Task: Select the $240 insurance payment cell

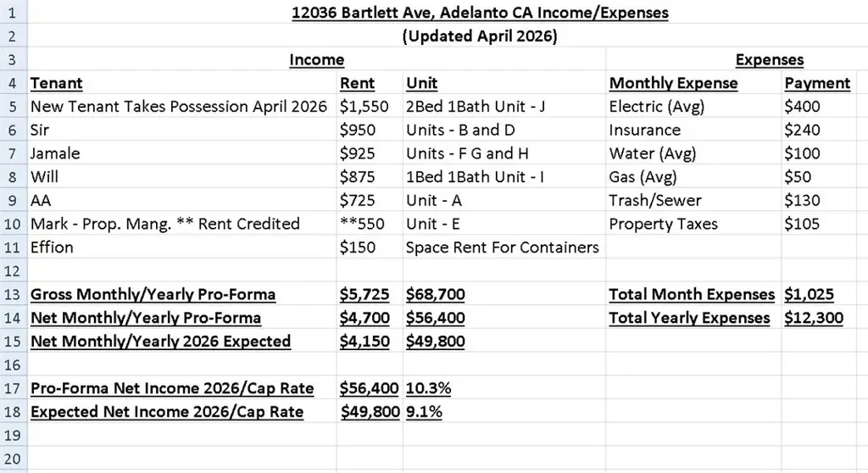Action: pos(803,131)
